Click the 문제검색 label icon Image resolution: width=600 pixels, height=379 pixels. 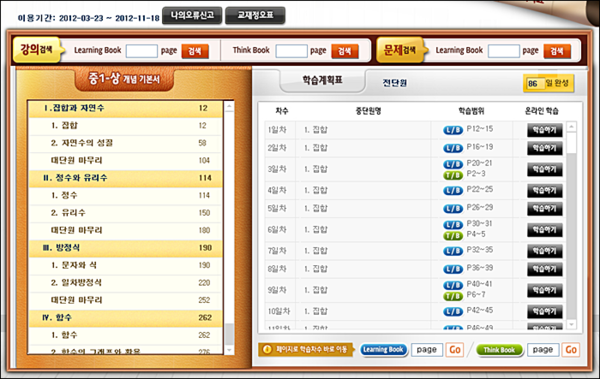tap(400, 50)
